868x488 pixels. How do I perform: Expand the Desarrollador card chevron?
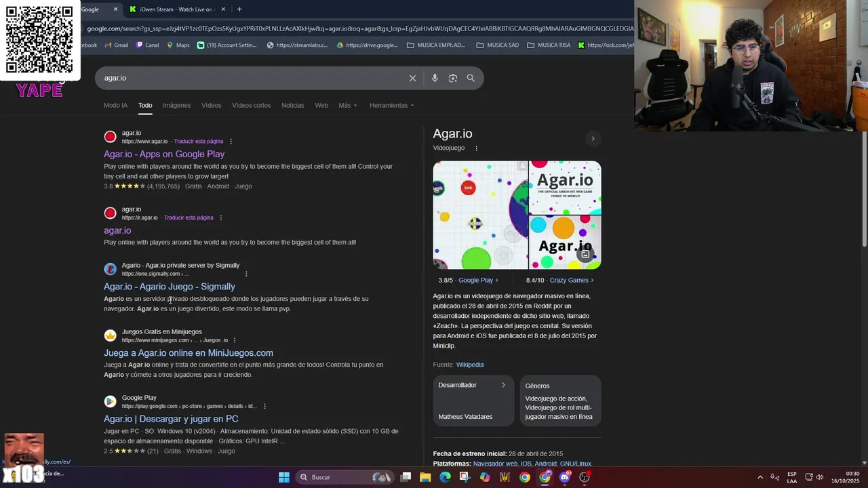(503, 385)
